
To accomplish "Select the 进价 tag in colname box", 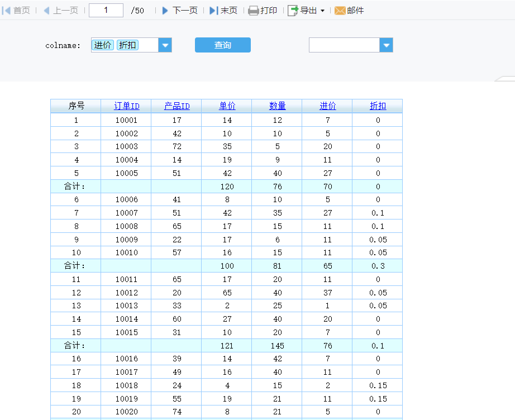I will [x=102, y=45].
